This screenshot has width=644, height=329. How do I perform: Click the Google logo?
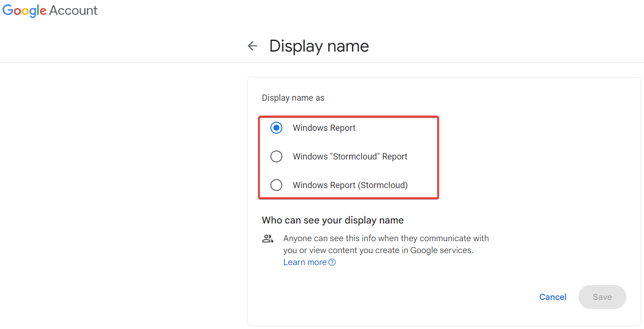24,11
